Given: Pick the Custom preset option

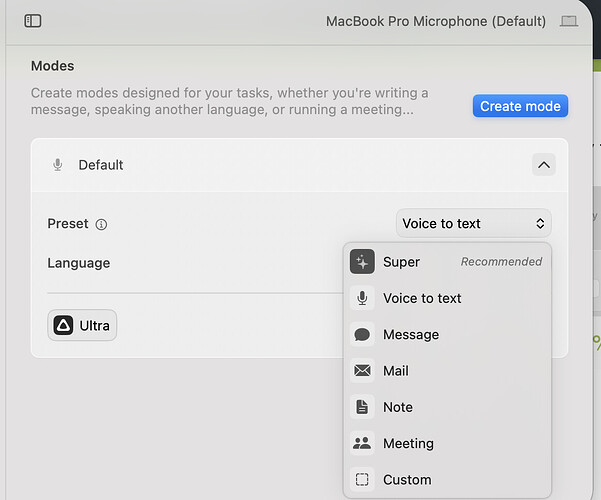Looking at the screenshot, I should tap(407, 480).
